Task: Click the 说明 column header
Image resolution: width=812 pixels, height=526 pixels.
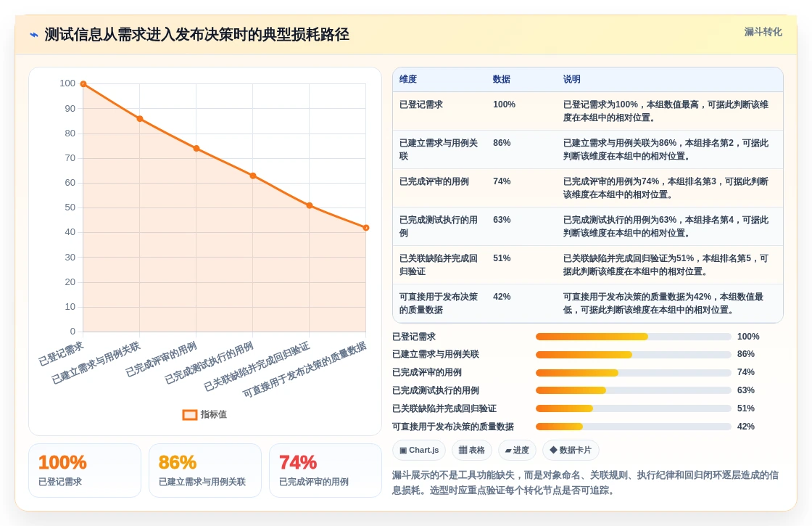Action: click(x=572, y=79)
